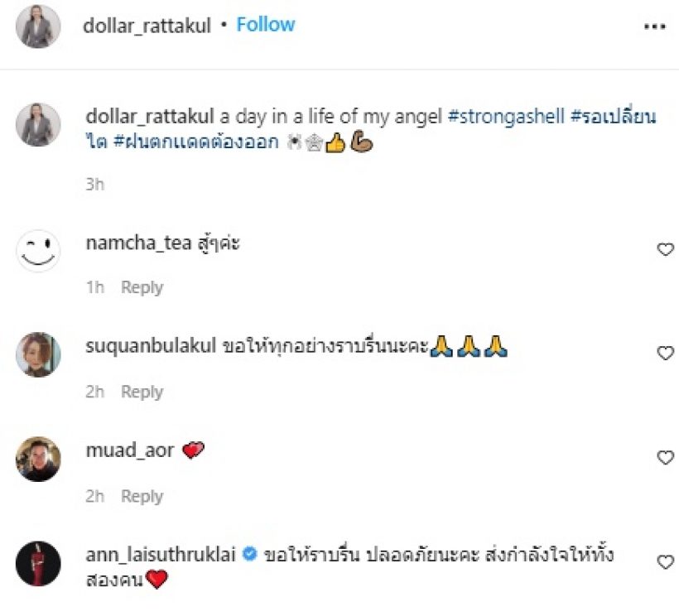Screen dimensions: 679x616
Task: Open namcha_tea smiley avatar
Action: [38, 251]
